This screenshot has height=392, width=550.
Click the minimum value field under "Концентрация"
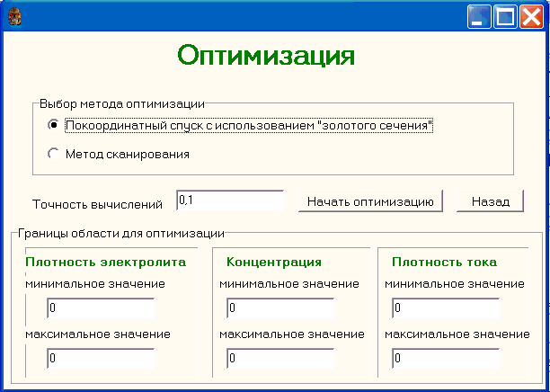pos(280,308)
